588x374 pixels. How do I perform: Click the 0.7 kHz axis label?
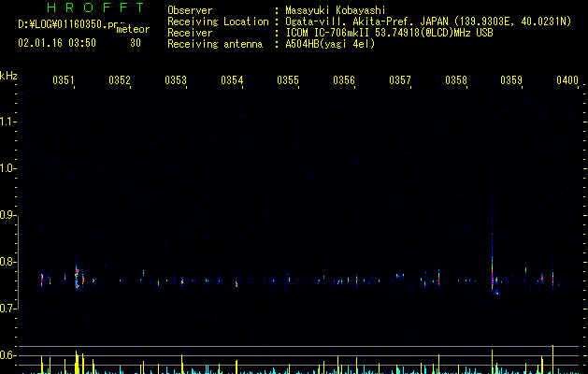pyautogui.click(x=8, y=309)
